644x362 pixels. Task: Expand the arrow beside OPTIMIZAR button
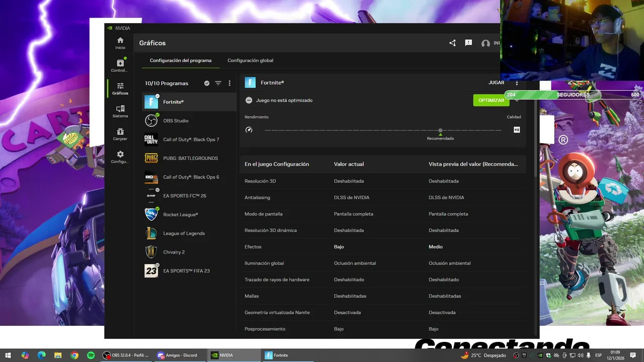(517, 100)
